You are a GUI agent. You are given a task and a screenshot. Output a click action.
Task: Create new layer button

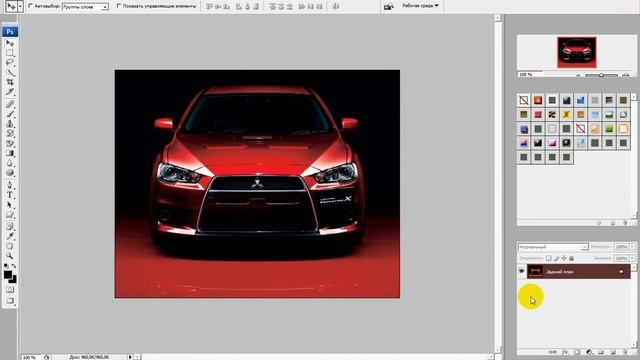tap(613, 352)
